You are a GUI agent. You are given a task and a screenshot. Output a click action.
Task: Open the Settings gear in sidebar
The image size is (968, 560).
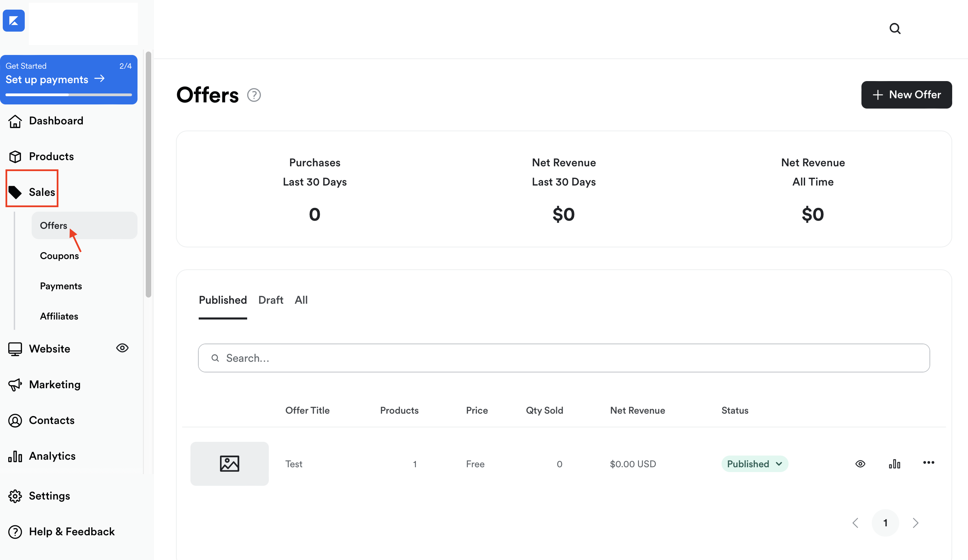coord(49,496)
